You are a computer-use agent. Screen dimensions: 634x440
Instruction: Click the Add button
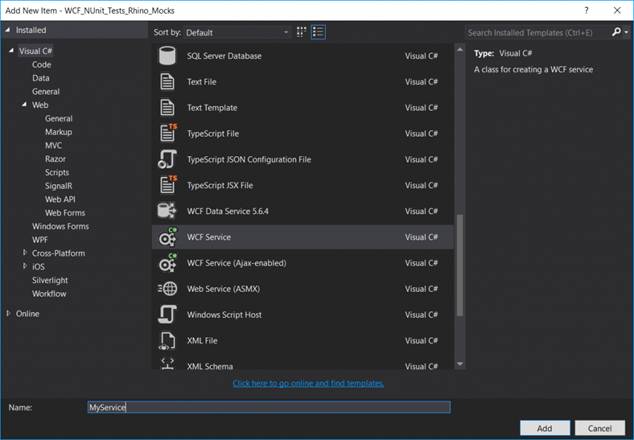coord(545,428)
